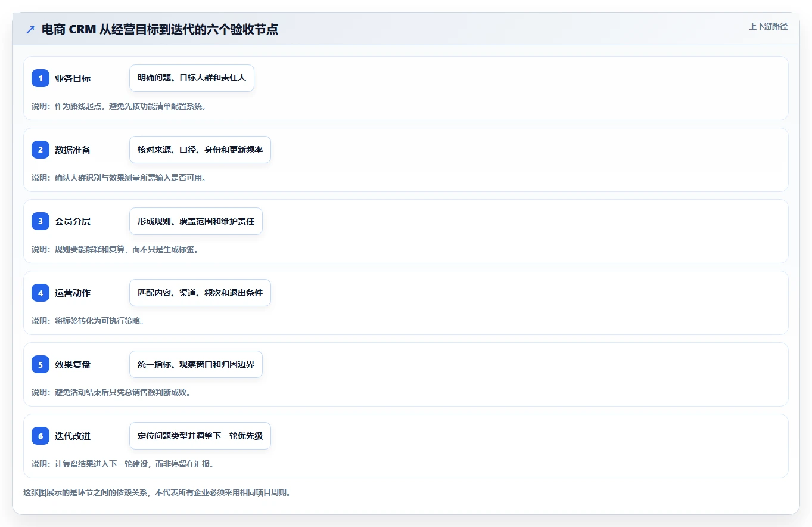Click the 明确问题、目标人群和责任人 chip
This screenshot has width=812, height=527.
[x=192, y=78]
